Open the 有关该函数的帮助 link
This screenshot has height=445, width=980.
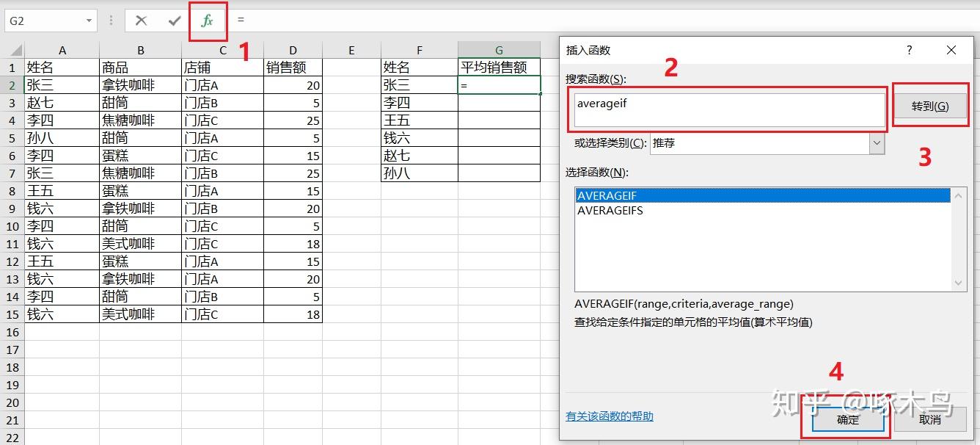[x=610, y=416]
